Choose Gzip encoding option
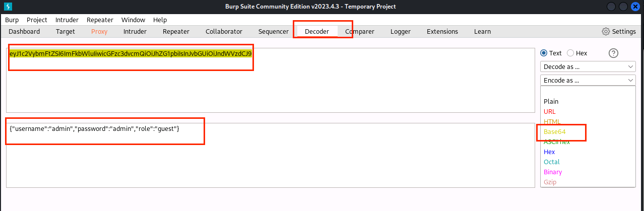The width and height of the screenshot is (644, 211). tap(550, 182)
